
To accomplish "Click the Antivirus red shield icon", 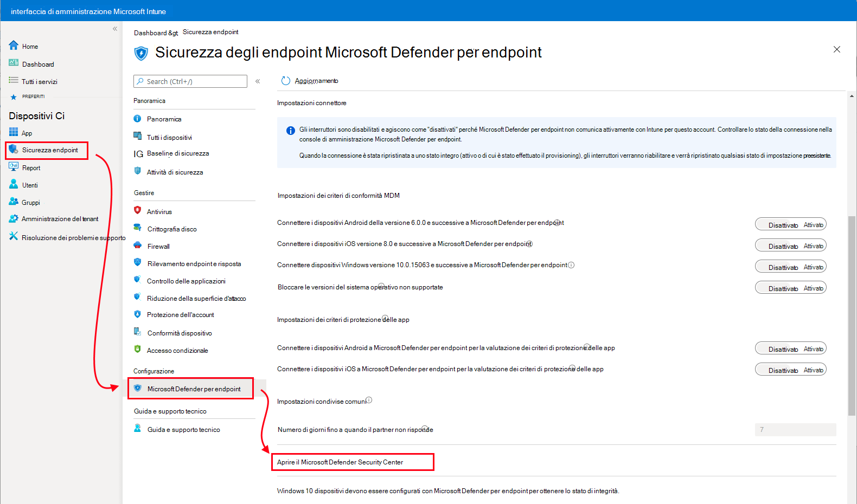I will 137,210.
